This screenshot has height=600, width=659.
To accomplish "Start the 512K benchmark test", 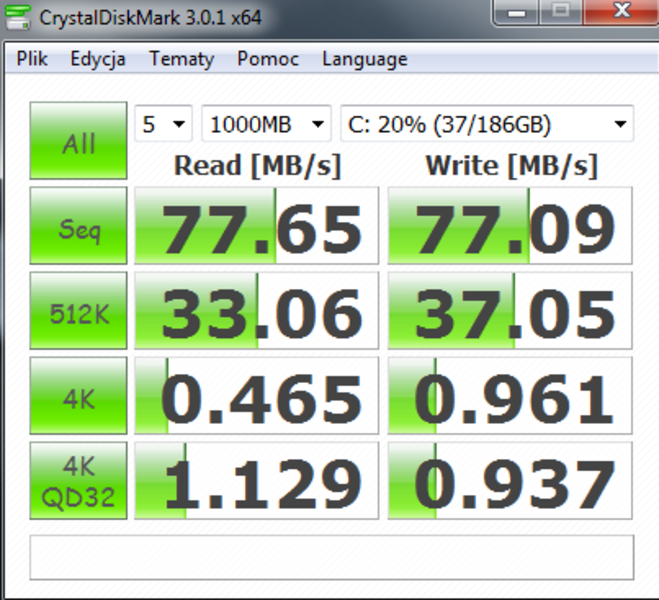I will click(x=79, y=311).
